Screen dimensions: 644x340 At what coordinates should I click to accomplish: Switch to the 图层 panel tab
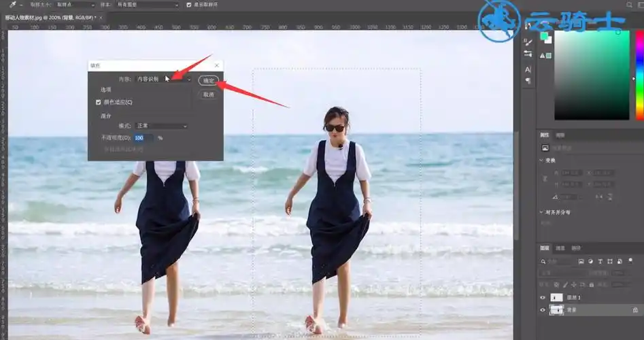coord(545,248)
